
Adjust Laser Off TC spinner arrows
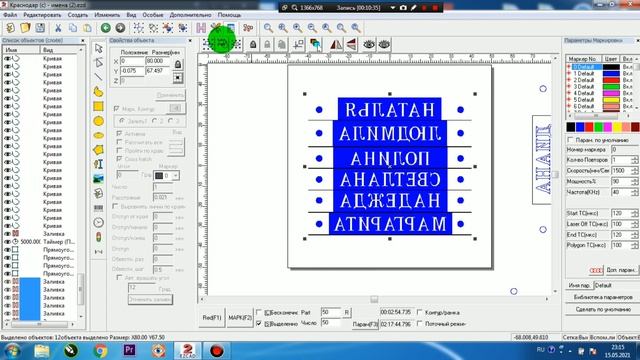[x=634, y=224]
